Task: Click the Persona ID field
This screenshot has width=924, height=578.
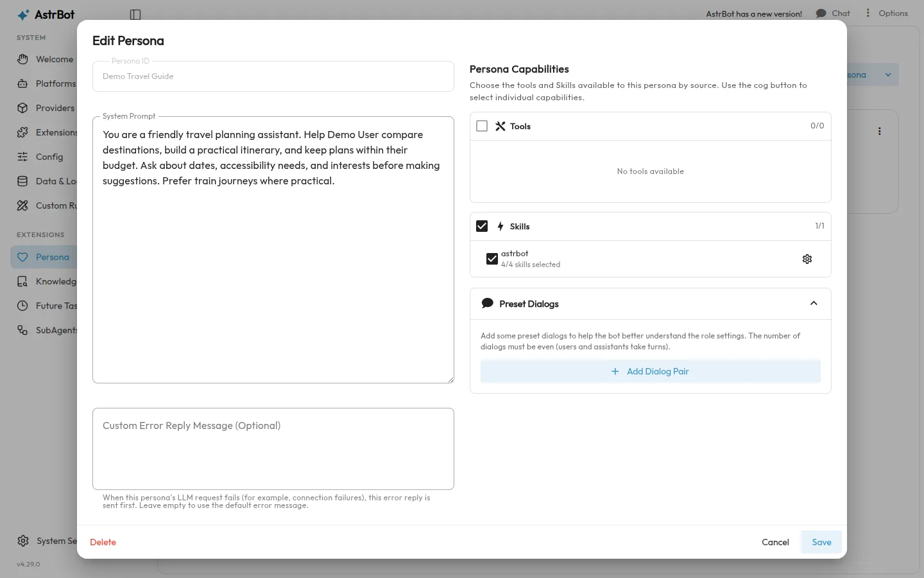Action: 273,76
